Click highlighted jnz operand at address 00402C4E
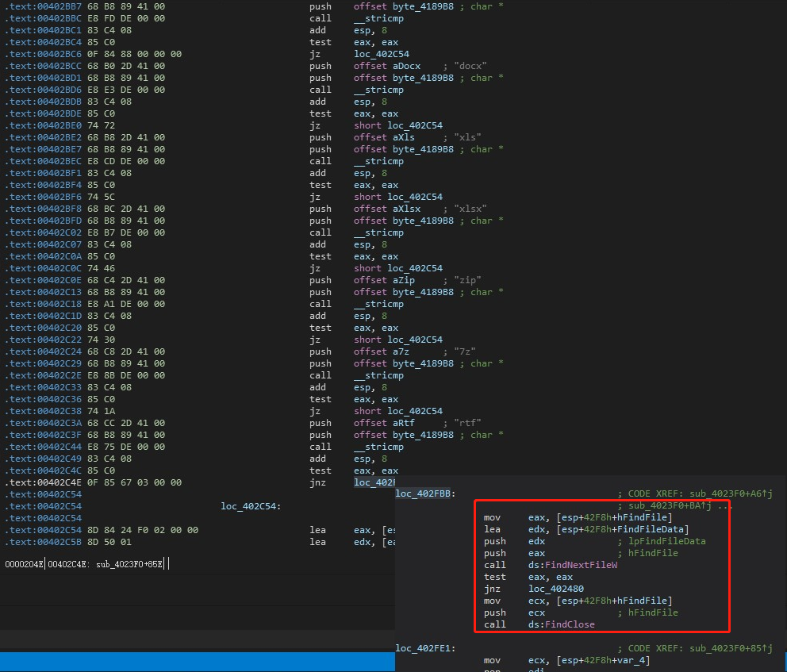Image resolution: width=787 pixels, height=672 pixels. 374,482
